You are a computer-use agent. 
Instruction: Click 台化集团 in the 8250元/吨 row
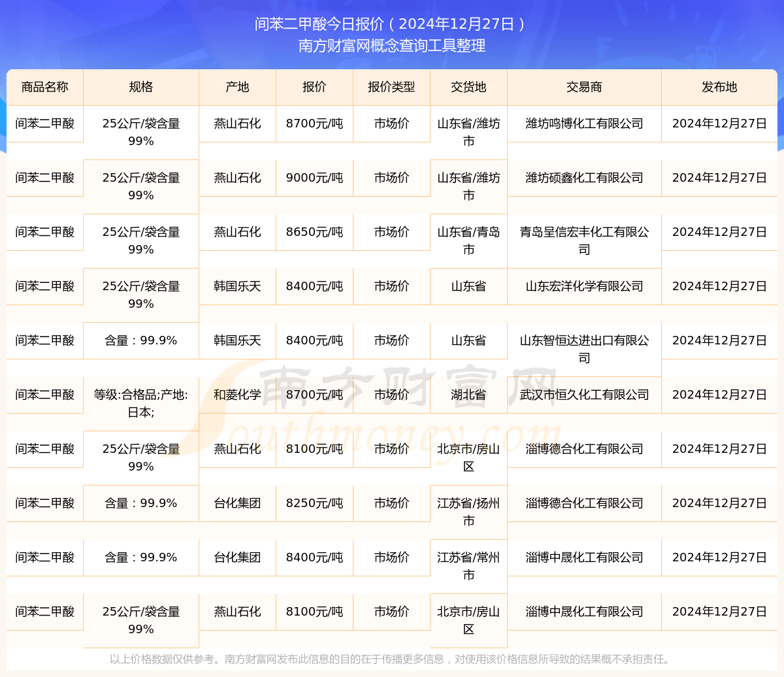(237, 503)
